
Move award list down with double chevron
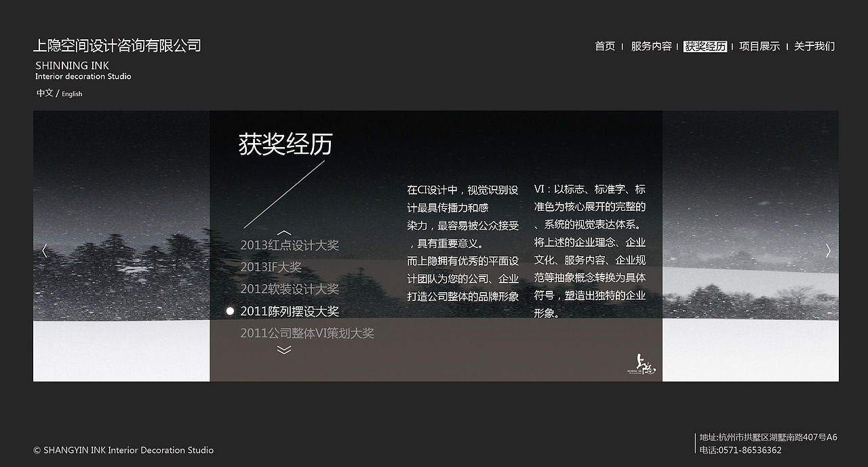pos(284,350)
